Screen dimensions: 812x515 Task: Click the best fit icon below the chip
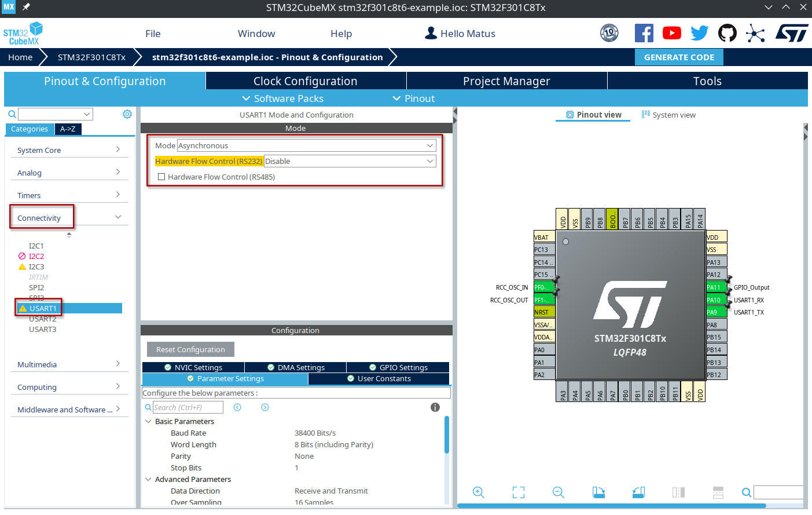click(518, 492)
